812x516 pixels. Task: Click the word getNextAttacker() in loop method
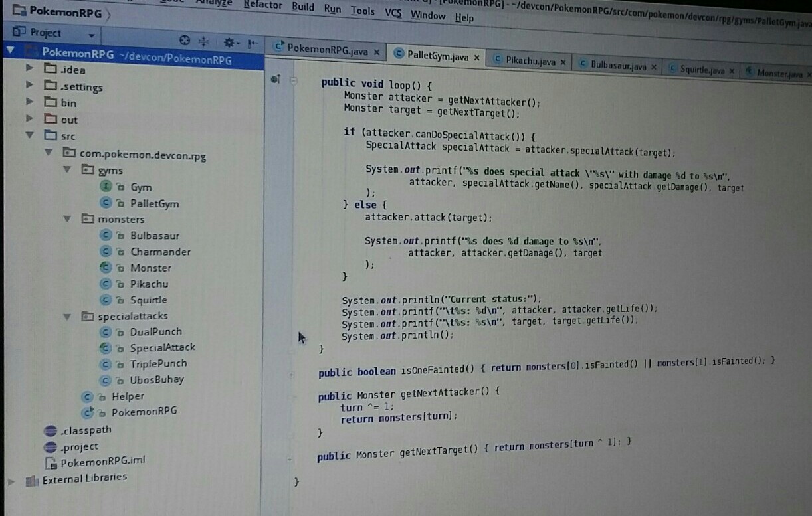tap(494, 101)
